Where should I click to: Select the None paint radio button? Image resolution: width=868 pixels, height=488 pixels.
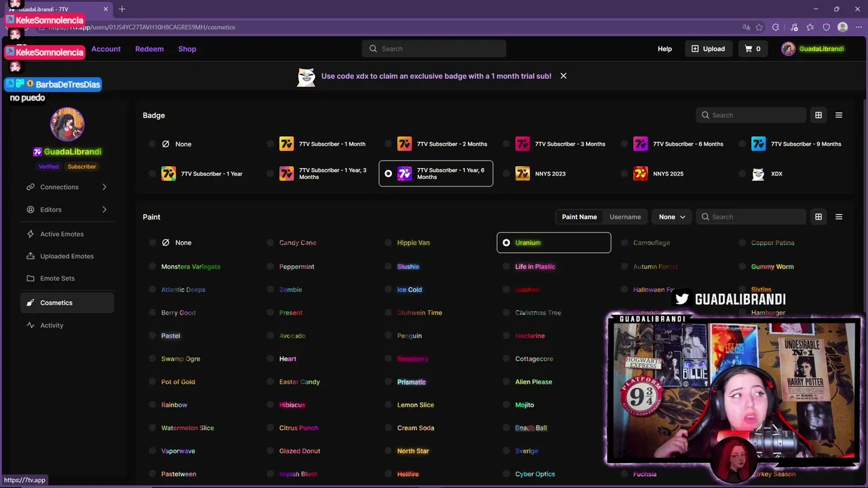tap(153, 243)
